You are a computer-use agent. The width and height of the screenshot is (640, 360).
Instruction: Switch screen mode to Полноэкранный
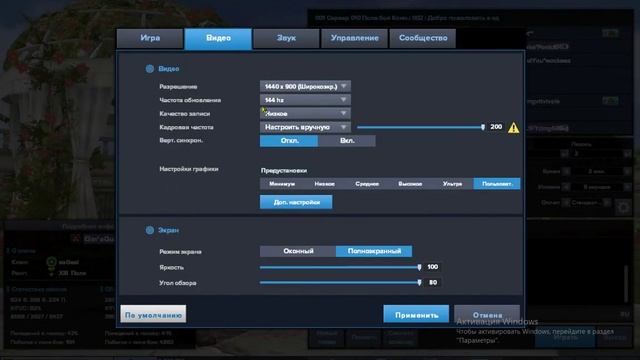[374, 251]
